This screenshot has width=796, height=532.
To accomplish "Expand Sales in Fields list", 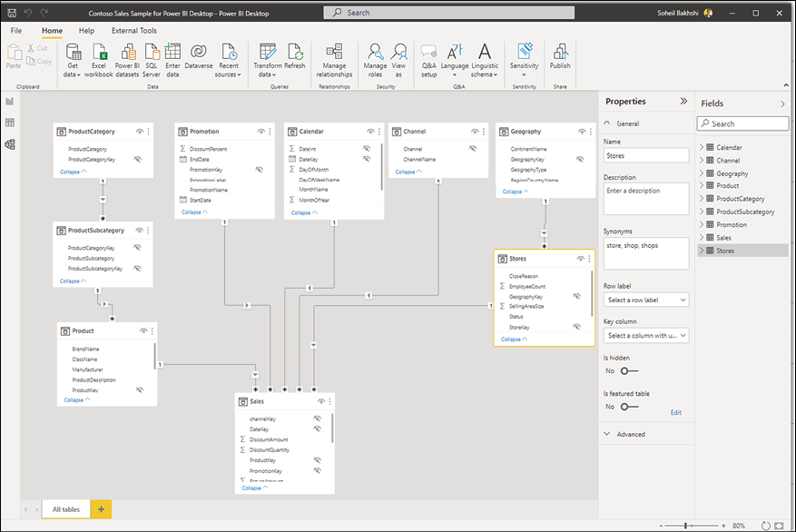I will click(702, 238).
